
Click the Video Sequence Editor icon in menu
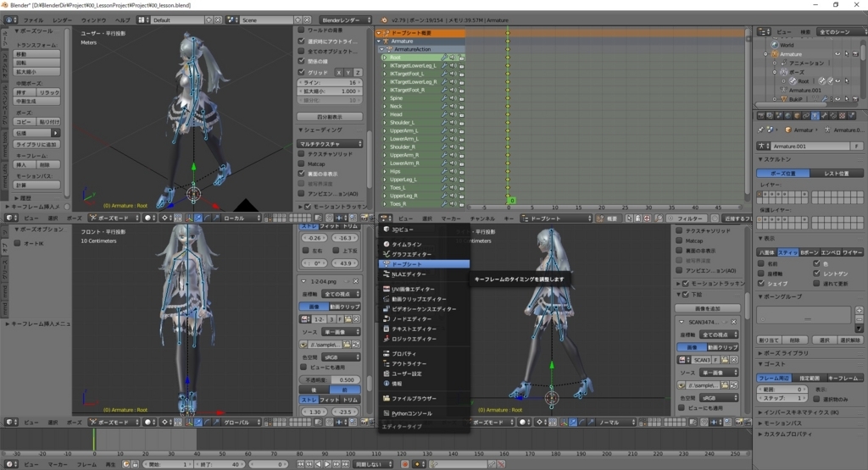click(x=385, y=309)
